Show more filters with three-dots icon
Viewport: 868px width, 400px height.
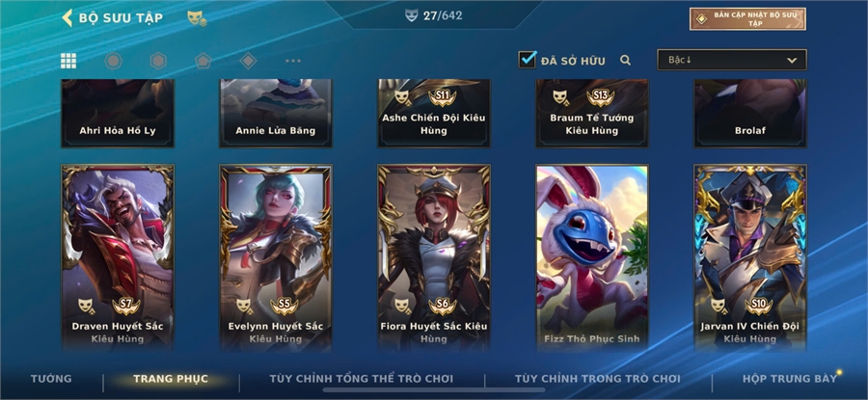(x=293, y=61)
